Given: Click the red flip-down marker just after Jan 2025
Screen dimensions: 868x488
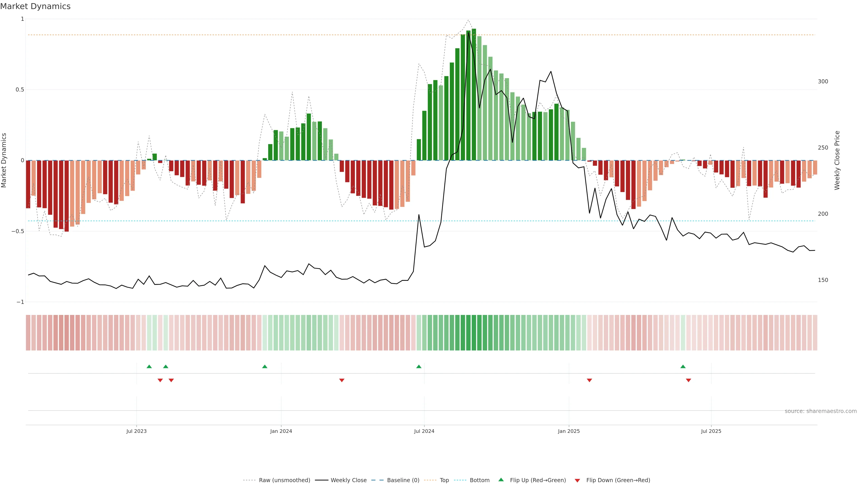Looking at the screenshot, I should tap(589, 380).
